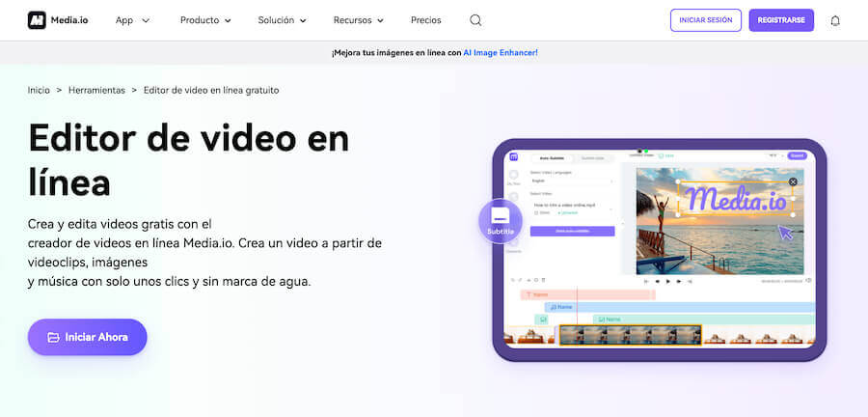Go to Inicio breadcrumb
The width and height of the screenshot is (868, 417).
click(39, 90)
